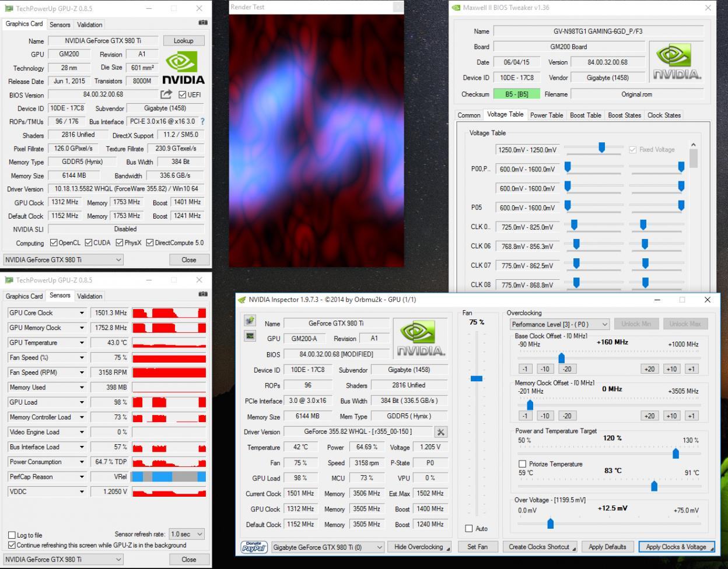The height and width of the screenshot is (569, 728).
Task: Click Set Fan button
Action: click(477, 547)
